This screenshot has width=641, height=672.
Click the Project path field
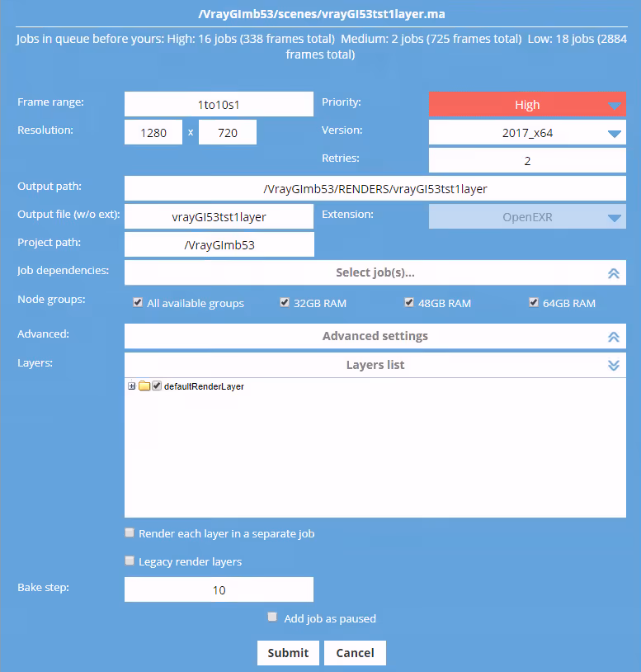pos(219,244)
